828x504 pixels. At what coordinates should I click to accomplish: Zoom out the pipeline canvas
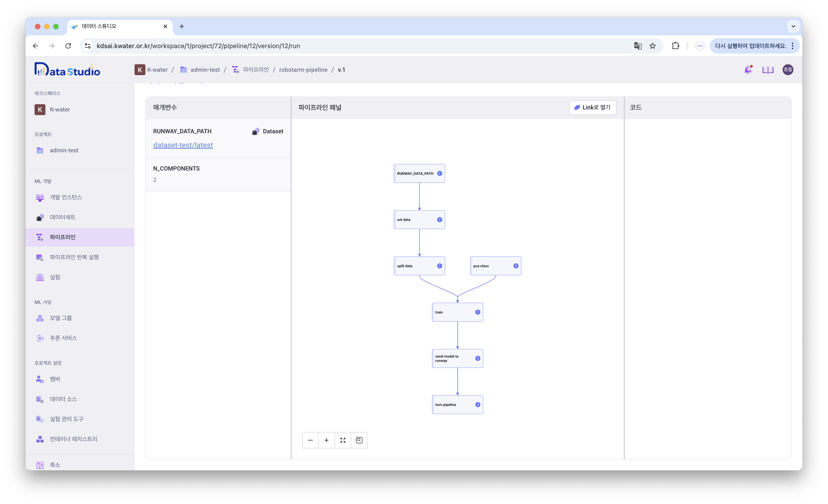click(x=310, y=440)
